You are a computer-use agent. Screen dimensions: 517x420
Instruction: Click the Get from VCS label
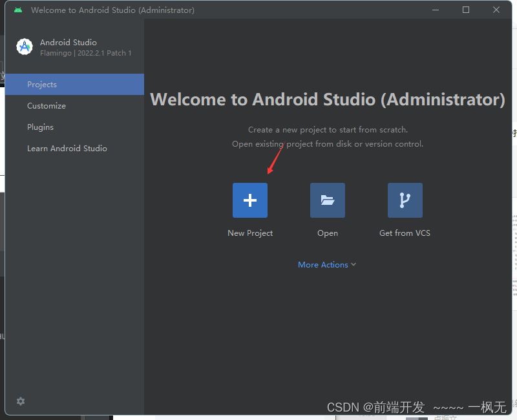click(405, 233)
